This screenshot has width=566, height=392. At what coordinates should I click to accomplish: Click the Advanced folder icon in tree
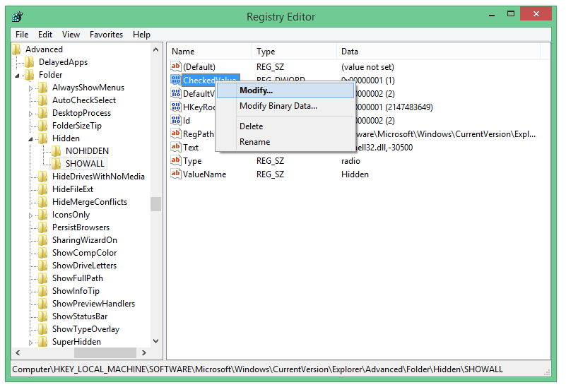16,49
